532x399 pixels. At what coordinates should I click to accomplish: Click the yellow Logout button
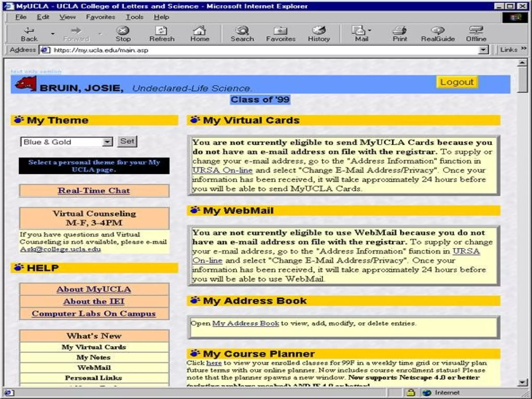coord(457,82)
